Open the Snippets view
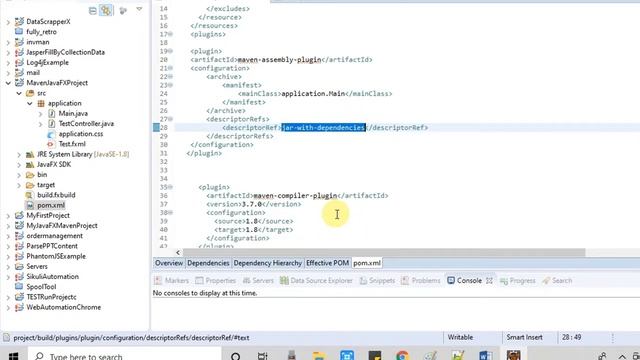The width and height of the screenshot is (640, 360). [x=377, y=281]
